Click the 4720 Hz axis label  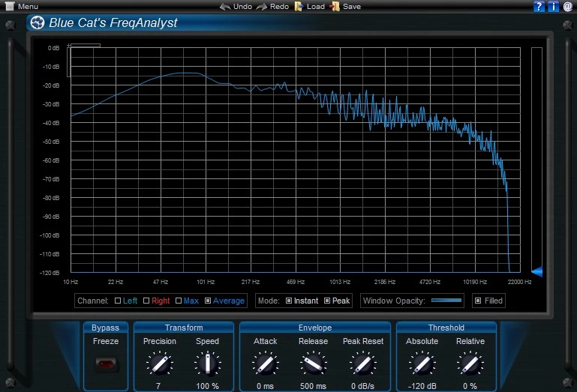pos(430,282)
